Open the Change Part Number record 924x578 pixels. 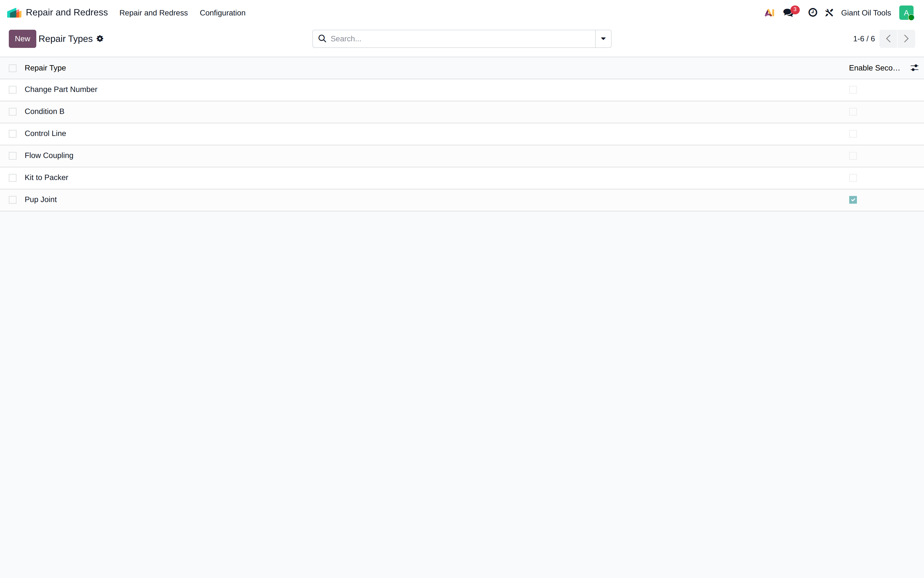(x=61, y=89)
